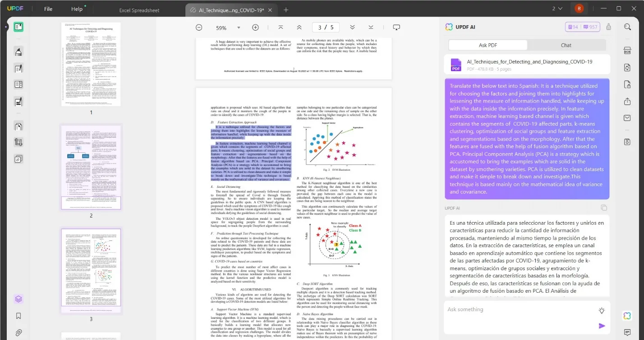Viewport: 644px width, 340px height.
Task: Send the AI chat message
Action: [x=602, y=326]
